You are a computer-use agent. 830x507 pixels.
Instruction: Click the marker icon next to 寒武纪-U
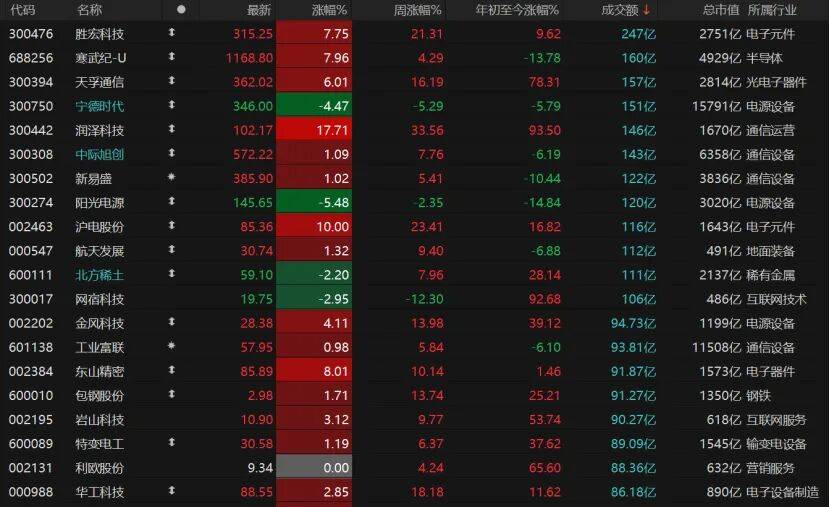[x=170, y=58]
